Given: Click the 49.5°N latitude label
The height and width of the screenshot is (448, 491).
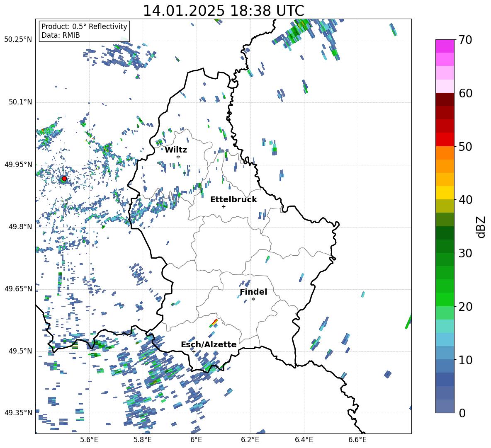Looking at the screenshot, I should (x=20, y=351).
